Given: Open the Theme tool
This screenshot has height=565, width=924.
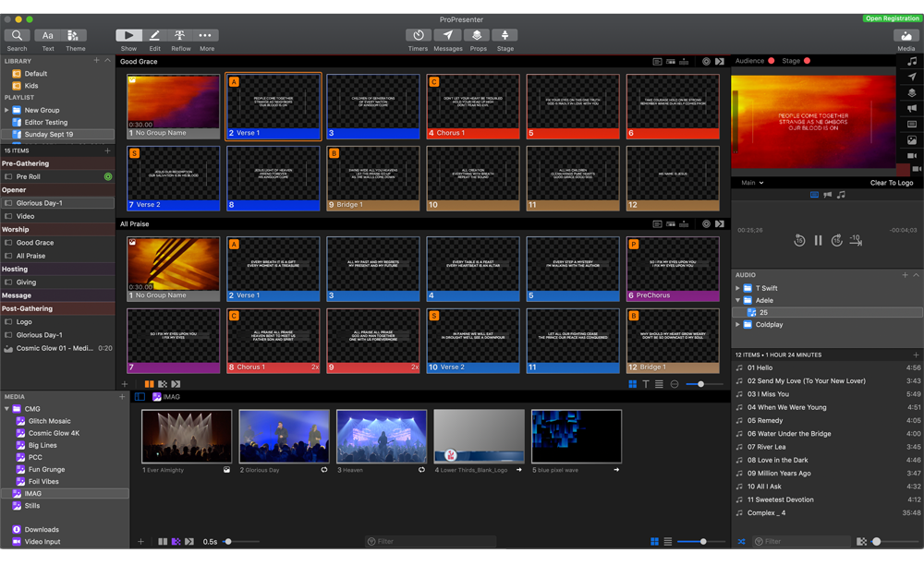Looking at the screenshot, I should [x=75, y=36].
